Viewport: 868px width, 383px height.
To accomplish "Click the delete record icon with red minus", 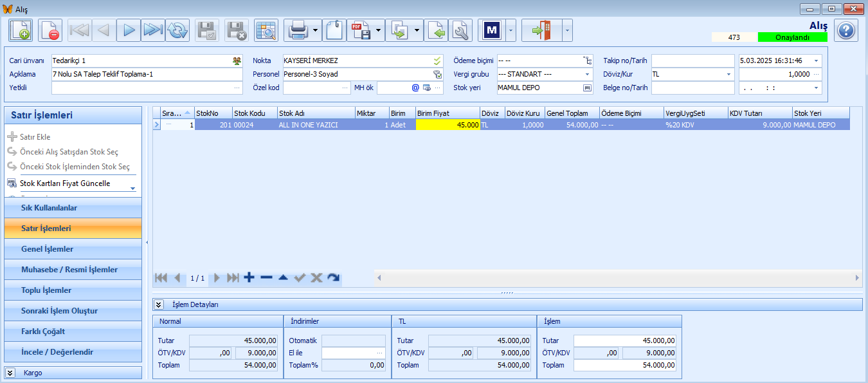I will (50, 30).
